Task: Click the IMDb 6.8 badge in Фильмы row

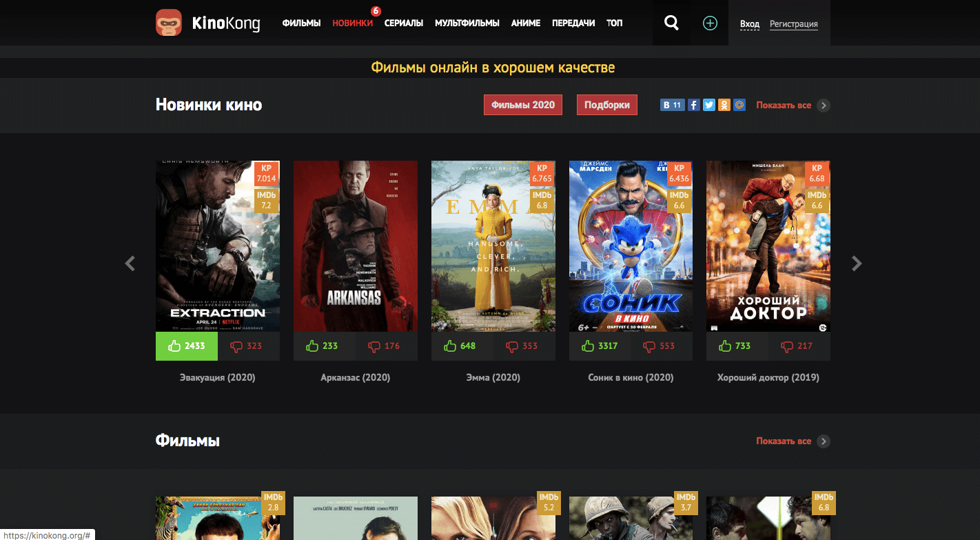Action: click(x=824, y=503)
